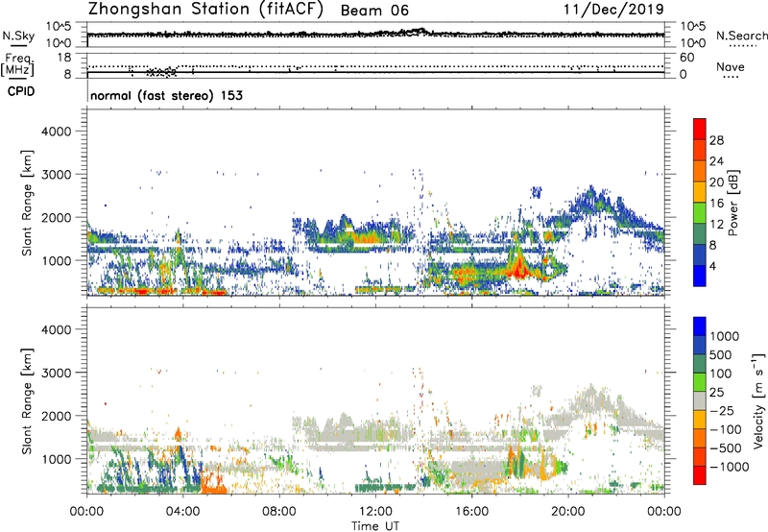Select the "Time UT" axis title

pyautogui.click(x=375, y=526)
